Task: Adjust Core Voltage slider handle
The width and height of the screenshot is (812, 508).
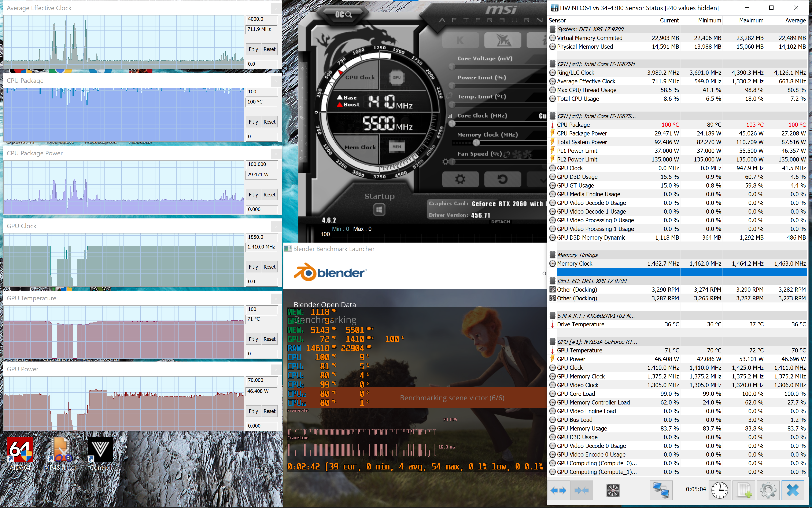Action: click(x=452, y=66)
